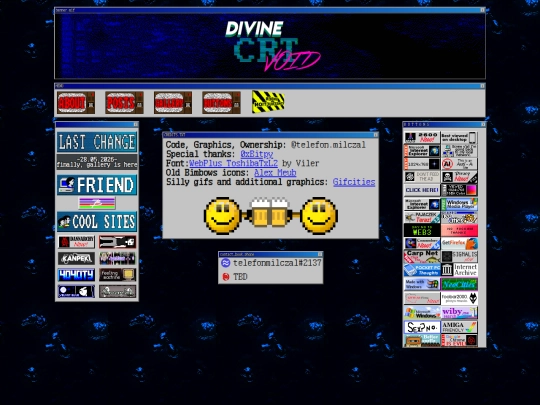The width and height of the screenshot is (540, 405).
Task: Open the WebPlus ToshibaTxL2 font link
Action: 233,163
